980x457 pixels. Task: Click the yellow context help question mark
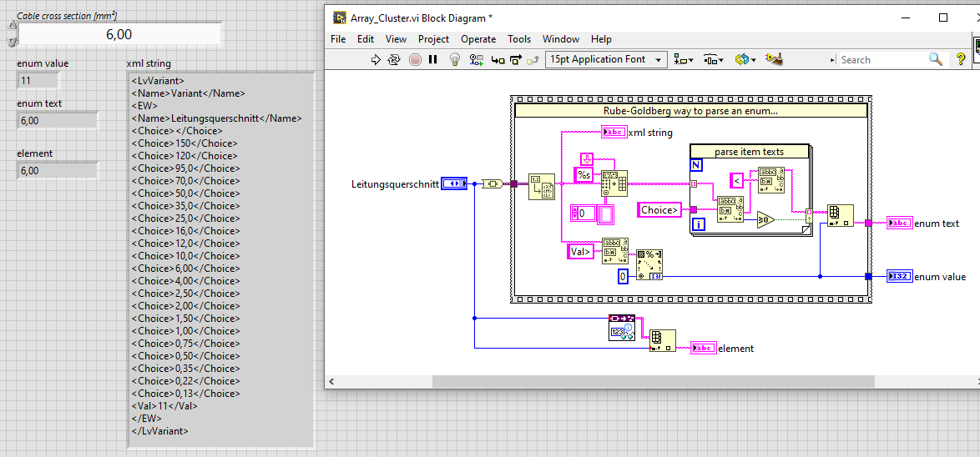(x=961, y=59)
